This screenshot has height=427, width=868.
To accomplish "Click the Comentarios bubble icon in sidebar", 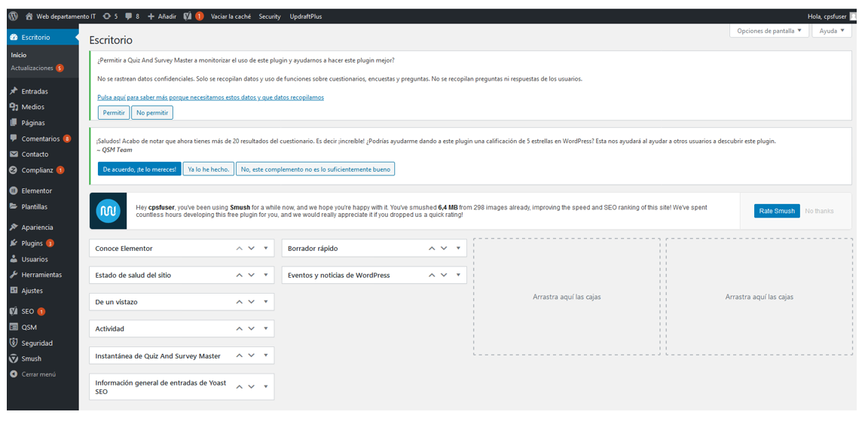I will pos(14,139).
